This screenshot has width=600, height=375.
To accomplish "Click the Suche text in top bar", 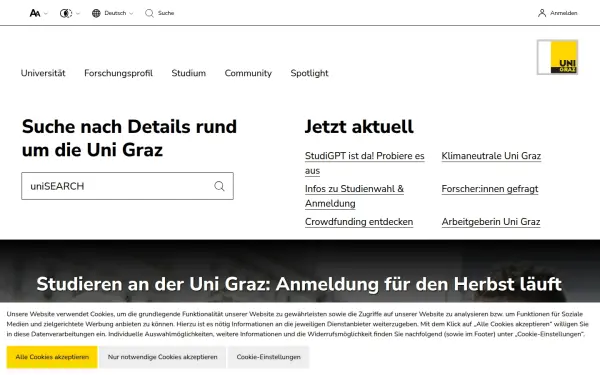I will pyautogui.click(x=166, y=13).
